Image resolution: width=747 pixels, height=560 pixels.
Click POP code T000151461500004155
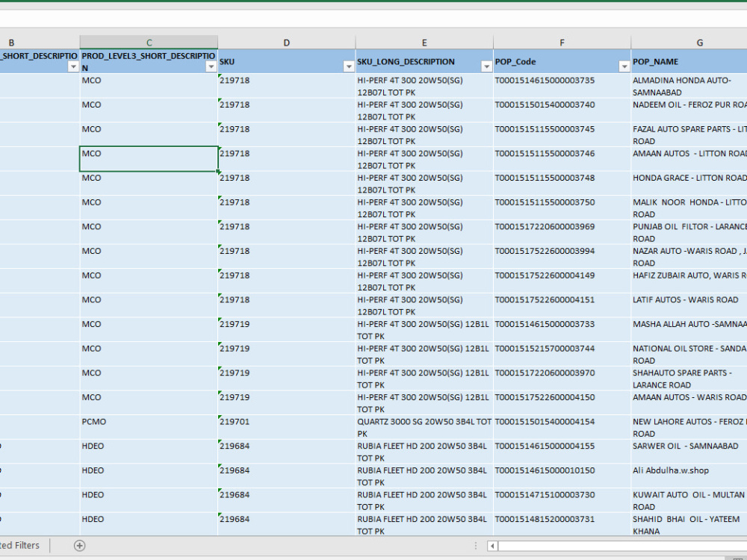(x=562, y=452)
